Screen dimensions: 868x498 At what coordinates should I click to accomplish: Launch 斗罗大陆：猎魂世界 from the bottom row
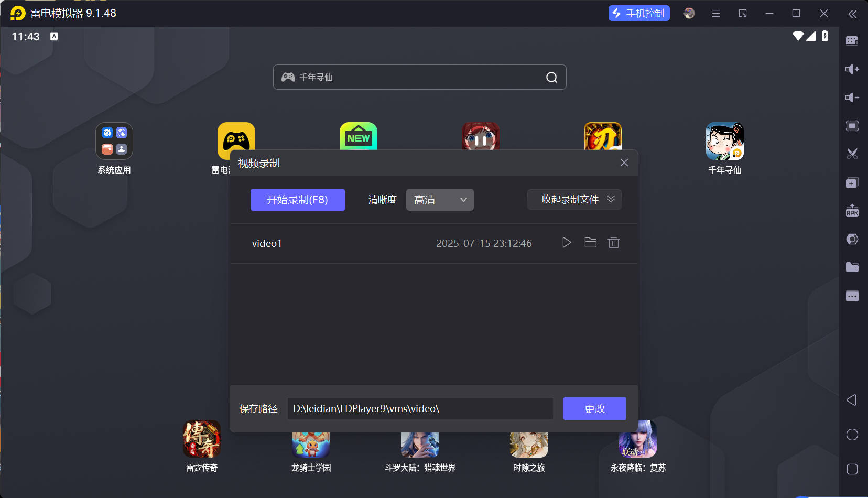(420, 445)
